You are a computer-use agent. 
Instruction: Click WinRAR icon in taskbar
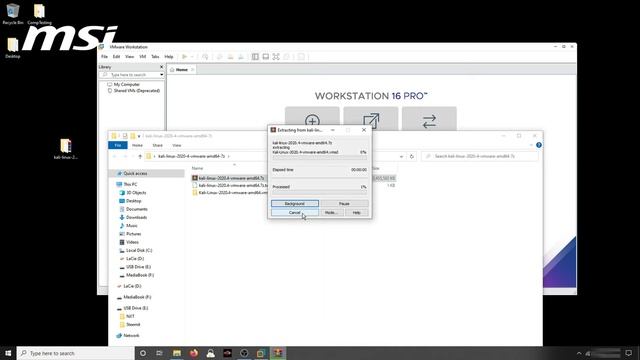[278, 353]
